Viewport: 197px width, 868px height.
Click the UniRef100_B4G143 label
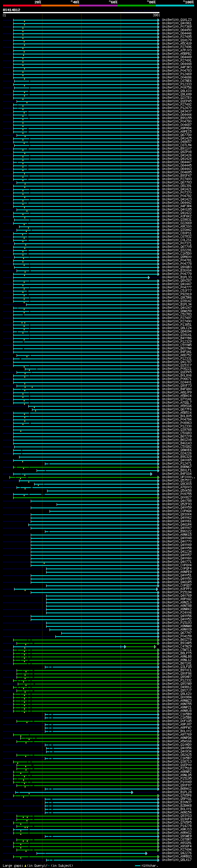(x=177, y=443)
